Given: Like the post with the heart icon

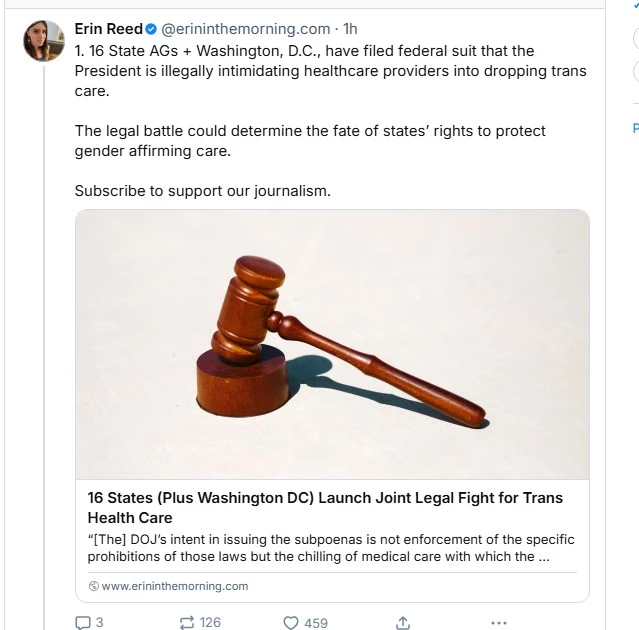Looking at the screenshot, I should pyautogui.click(x=291, y=622).
